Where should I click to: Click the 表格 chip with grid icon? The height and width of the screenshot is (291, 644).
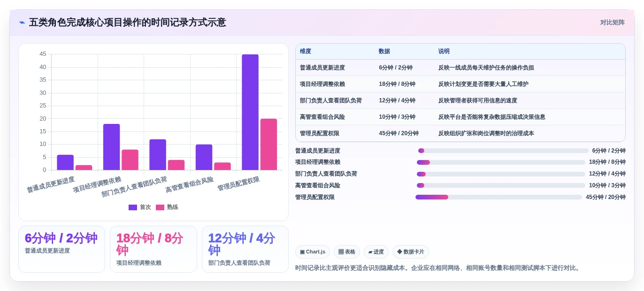point(347,252)
